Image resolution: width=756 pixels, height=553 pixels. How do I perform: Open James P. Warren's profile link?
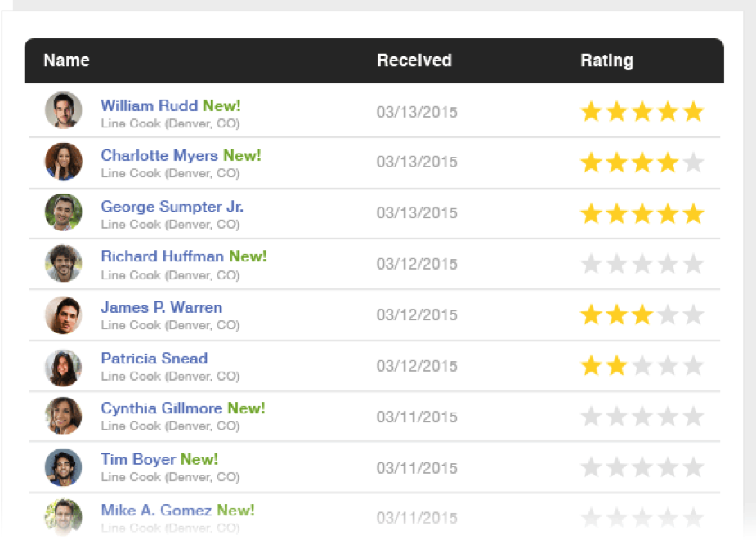162,307
